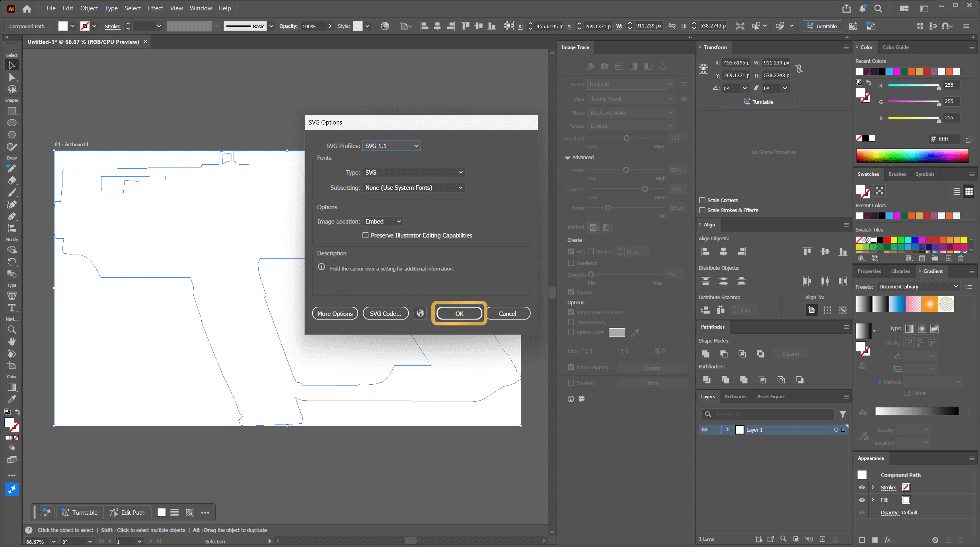Click the Layers Search All field
This screenshot has width=980, height=547.
pos(768,414)
